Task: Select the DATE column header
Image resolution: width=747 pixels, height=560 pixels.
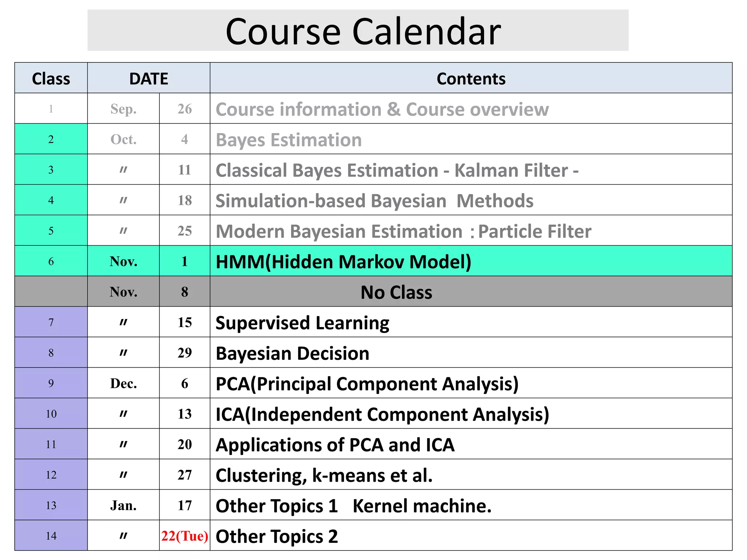Action: [149, 78]
